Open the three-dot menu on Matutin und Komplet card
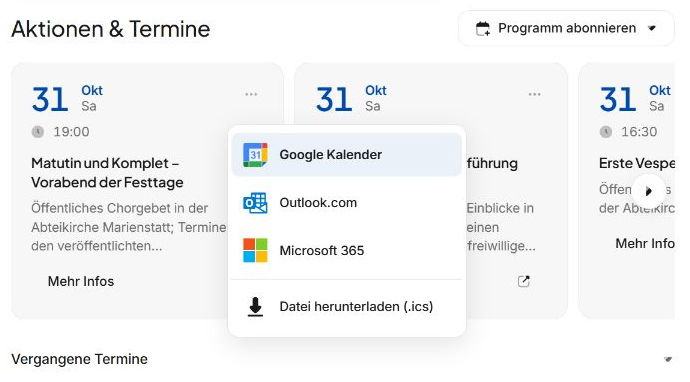This screenshot has width=690, height=382. coord(251,94)
